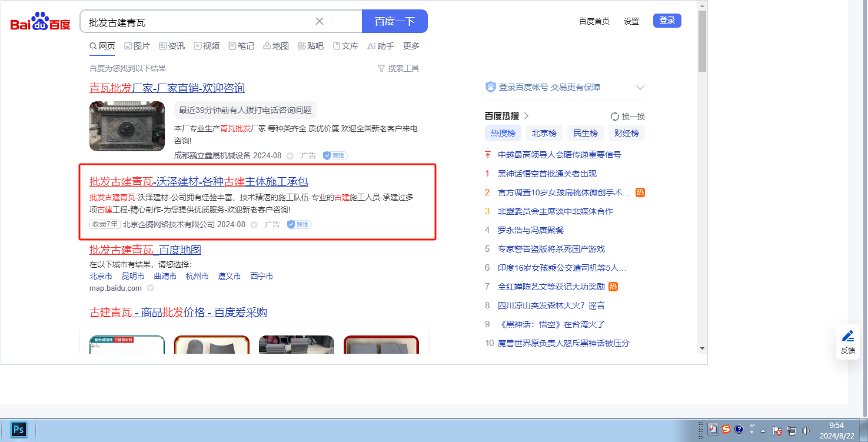Switch to the 网页 tab

tap(102, 46)
